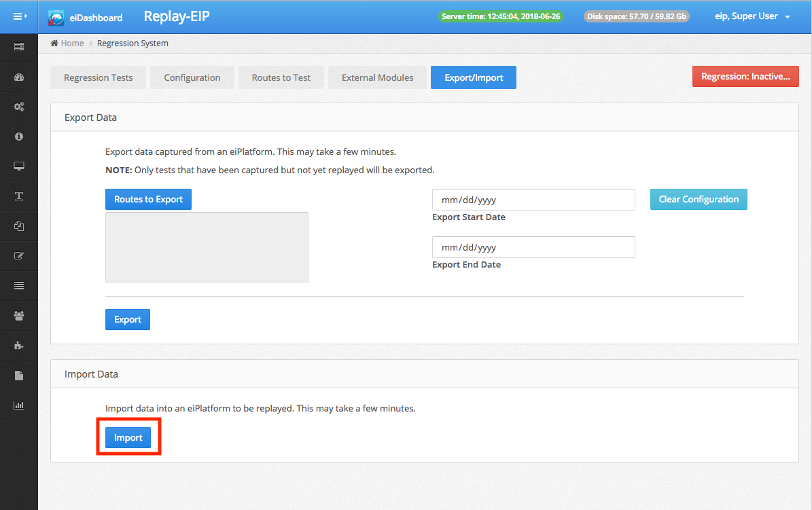Open the eip, Super User dropdown menu
812x510 pixels.
click(x=752, y=16)
